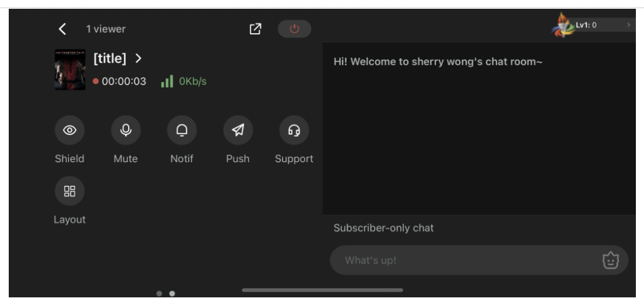Open the emoji sticker picker
The width and height of the screenshot is (644, 308).
610,260
